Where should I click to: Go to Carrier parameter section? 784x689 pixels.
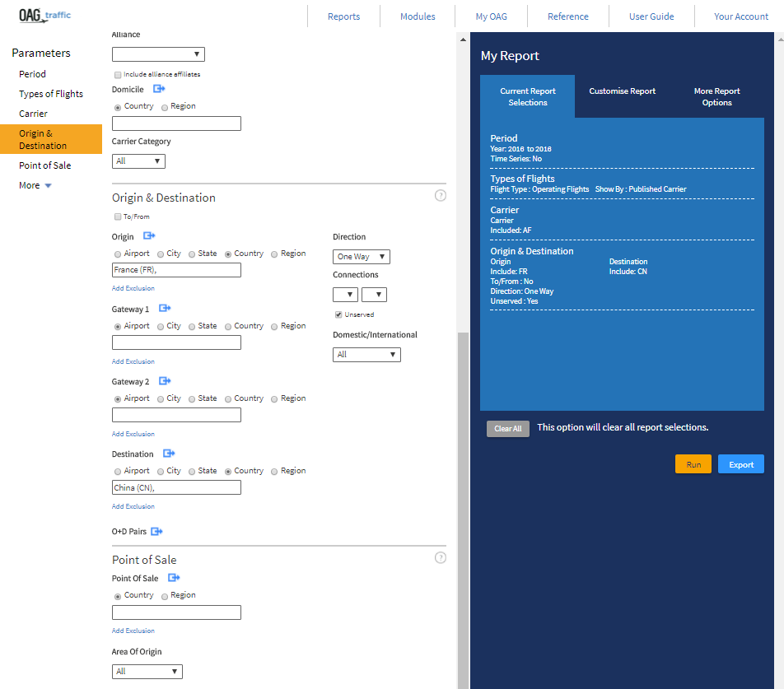[33, 114]
